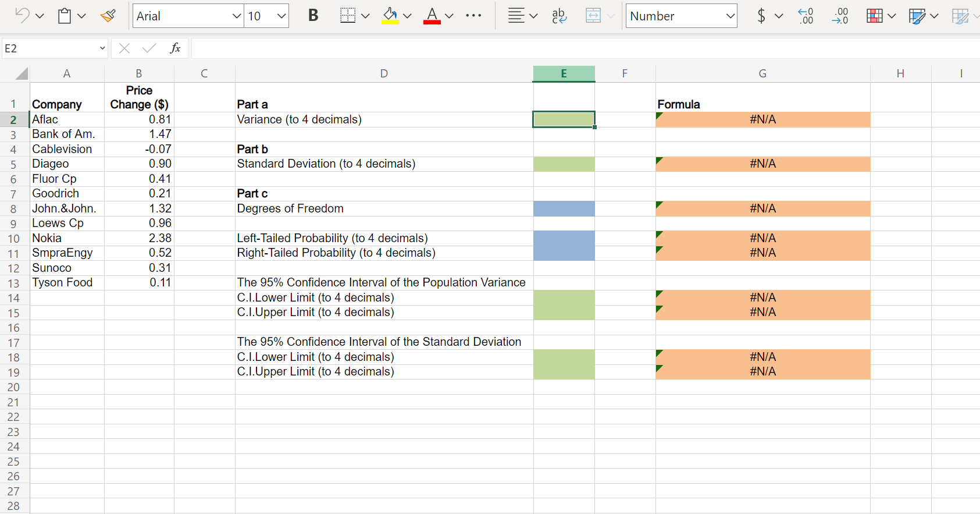980x514 pixels.
Task: Apply the yellow Fill Color bucket
Action: (x=390, y=16)
